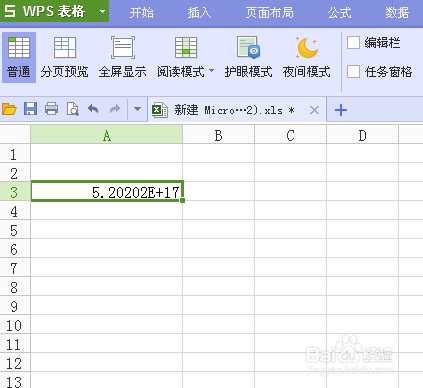Click the Redo arrow icon
423x388 pixels.
pyautogui.click(x=115, y=109)
